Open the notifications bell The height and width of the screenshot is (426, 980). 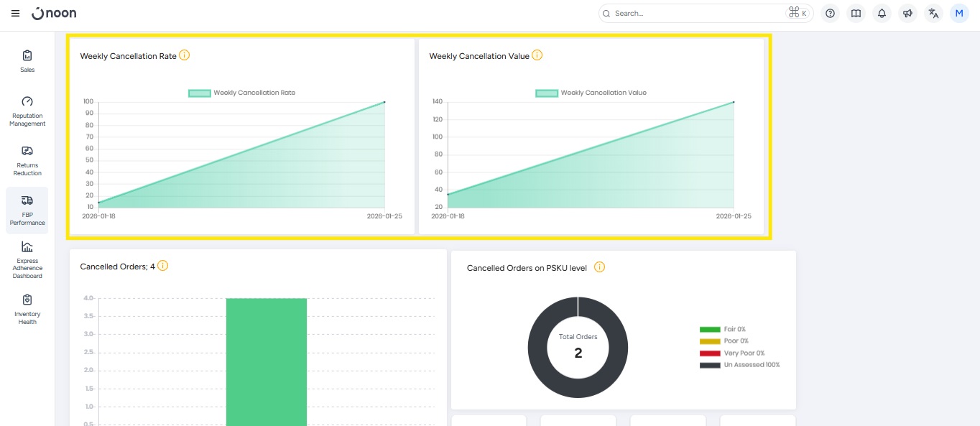[881, 14]
